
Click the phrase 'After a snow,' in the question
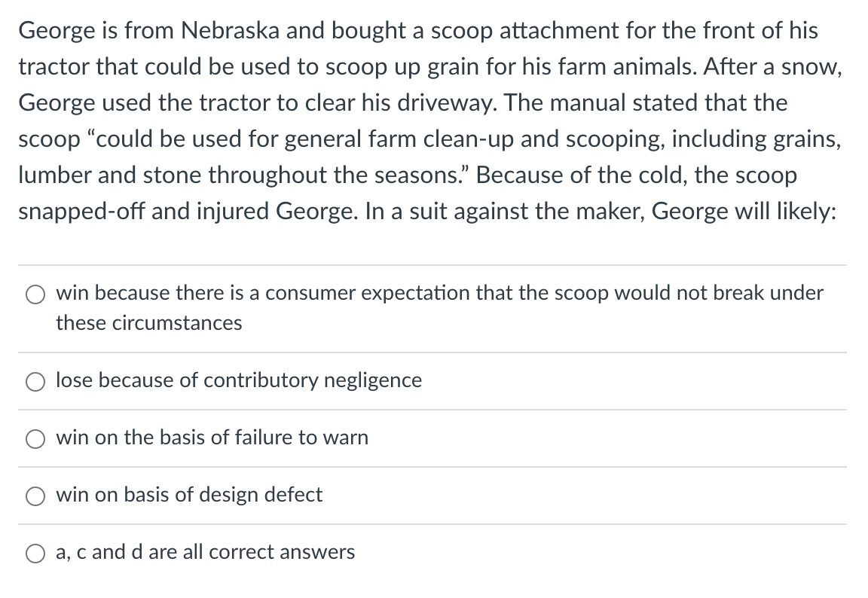773,67
